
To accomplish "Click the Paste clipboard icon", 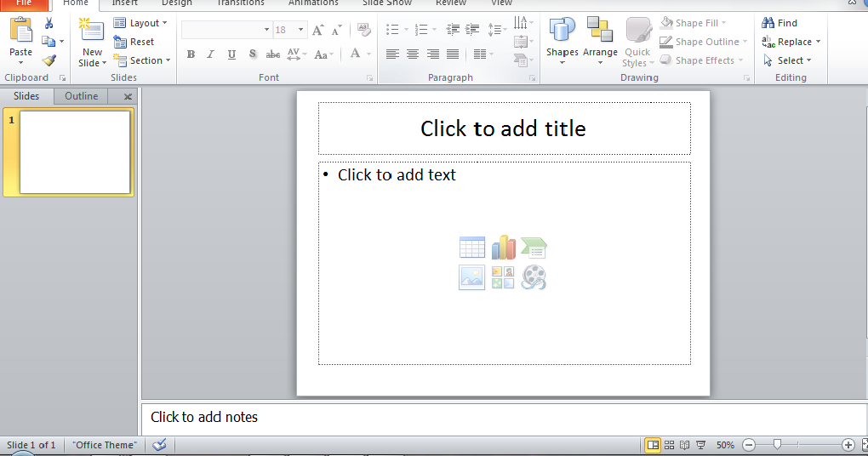I will (20, 29).
